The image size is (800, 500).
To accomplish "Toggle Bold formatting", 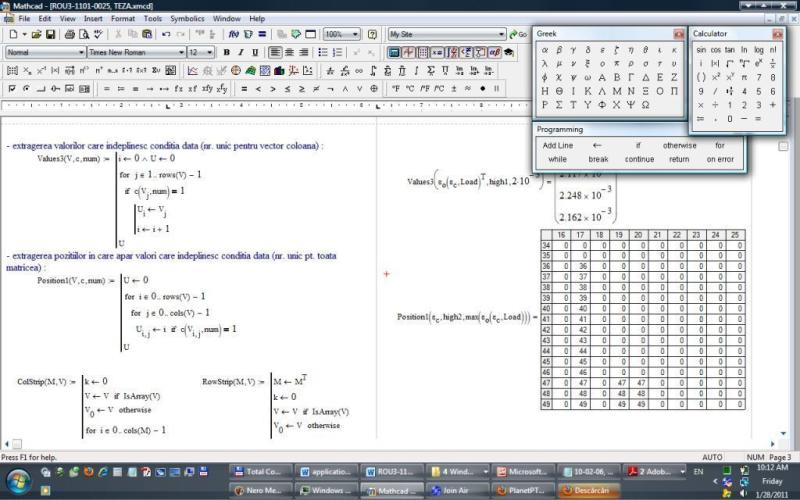I will [227, 52].
